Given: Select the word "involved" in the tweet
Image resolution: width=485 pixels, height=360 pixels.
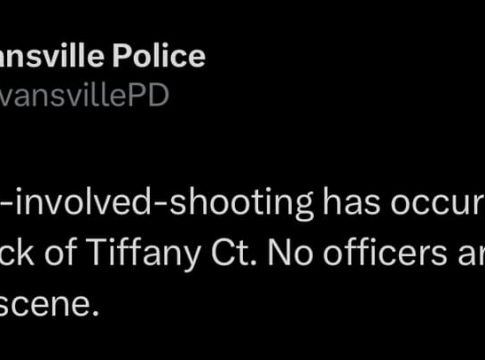Looking at the screenshot, I should pos(83,202).
